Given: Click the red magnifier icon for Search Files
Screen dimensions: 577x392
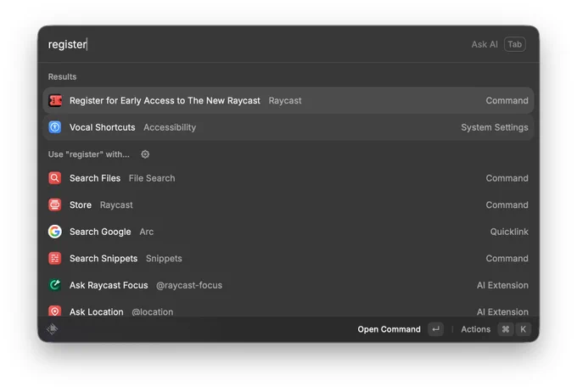Looking at the screenshot, I should [55, 178].
